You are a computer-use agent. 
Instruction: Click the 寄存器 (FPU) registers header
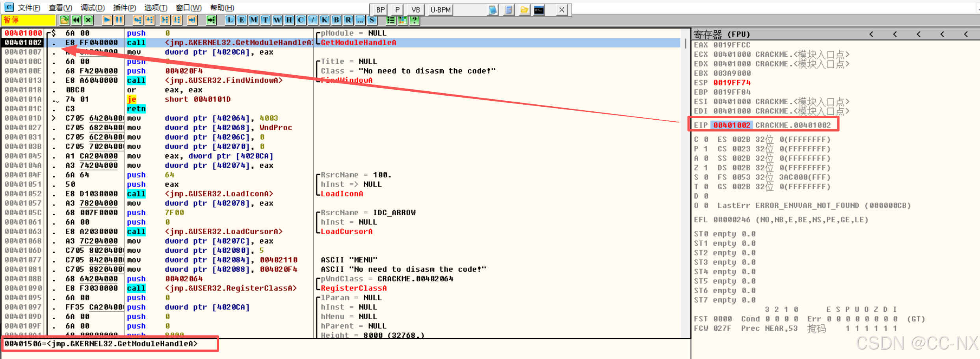722,34
